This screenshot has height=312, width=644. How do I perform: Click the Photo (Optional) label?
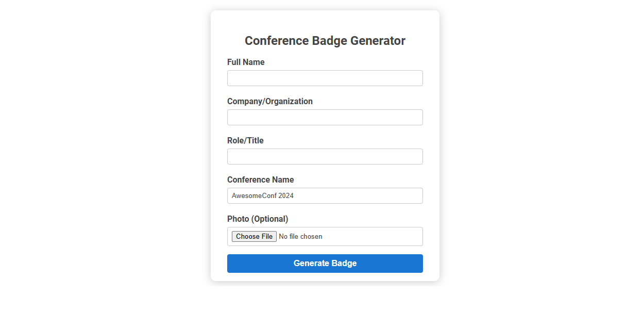[x=258, y=219]
